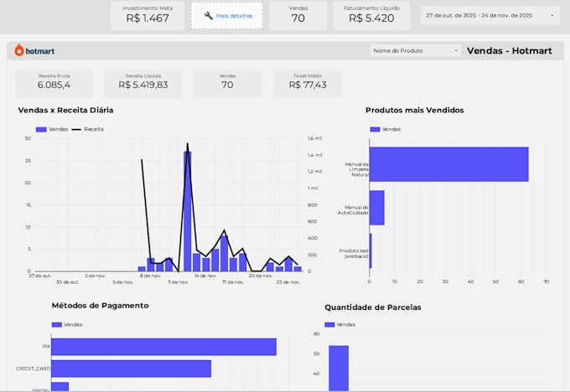570x392 pixels.
Task: Click the CREDIT_CARD payment bar
Action: (x=132, y=369)
